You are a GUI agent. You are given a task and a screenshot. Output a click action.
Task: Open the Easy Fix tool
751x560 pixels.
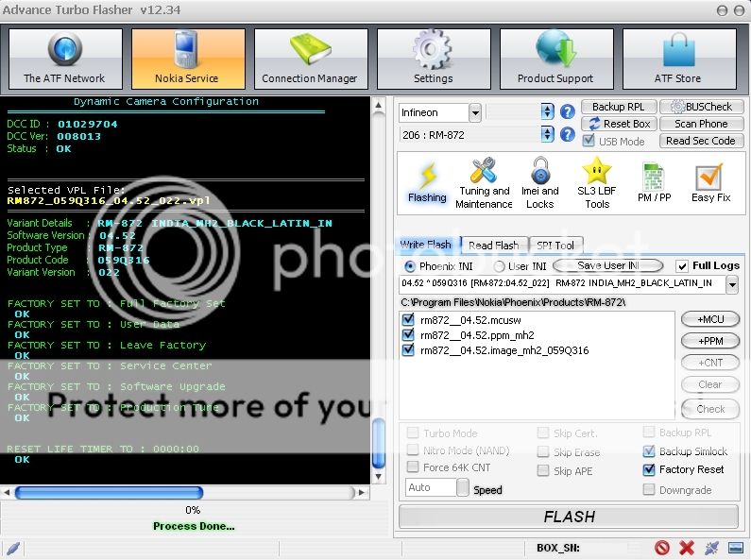(x=710, y=183)
